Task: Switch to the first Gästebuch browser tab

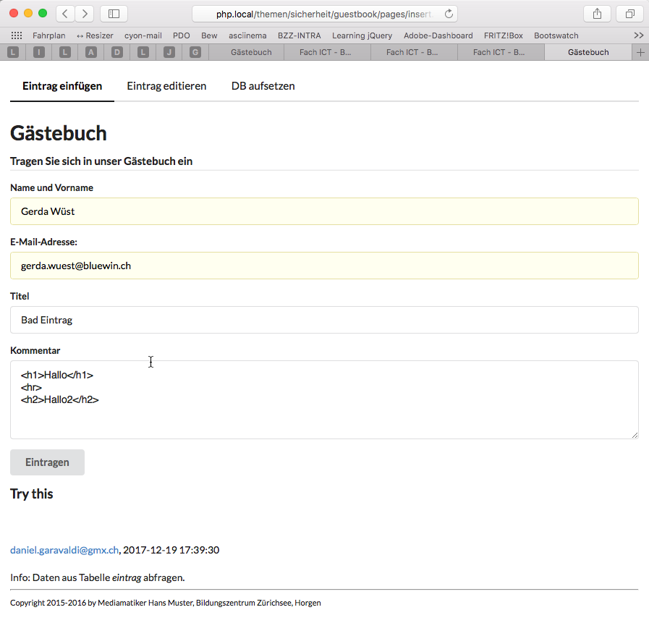Action: [251, 52]
